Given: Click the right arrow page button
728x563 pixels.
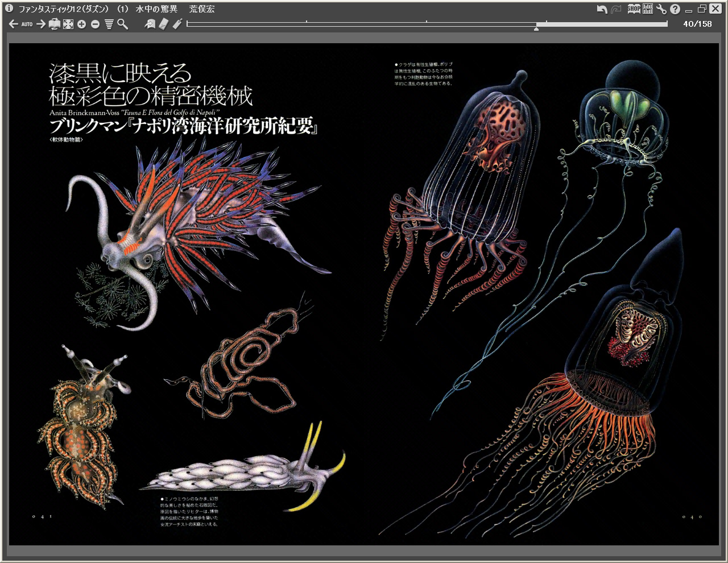Looking at the screenshot, I should coord(41,24).
